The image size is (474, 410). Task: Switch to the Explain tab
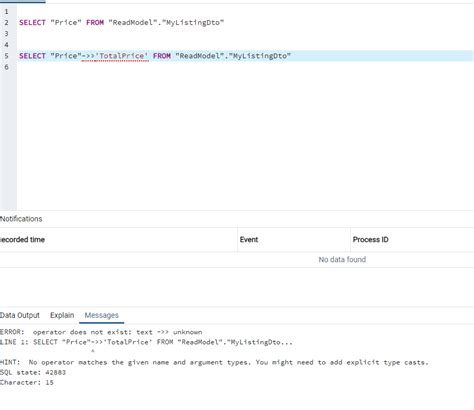coord(62,315)
